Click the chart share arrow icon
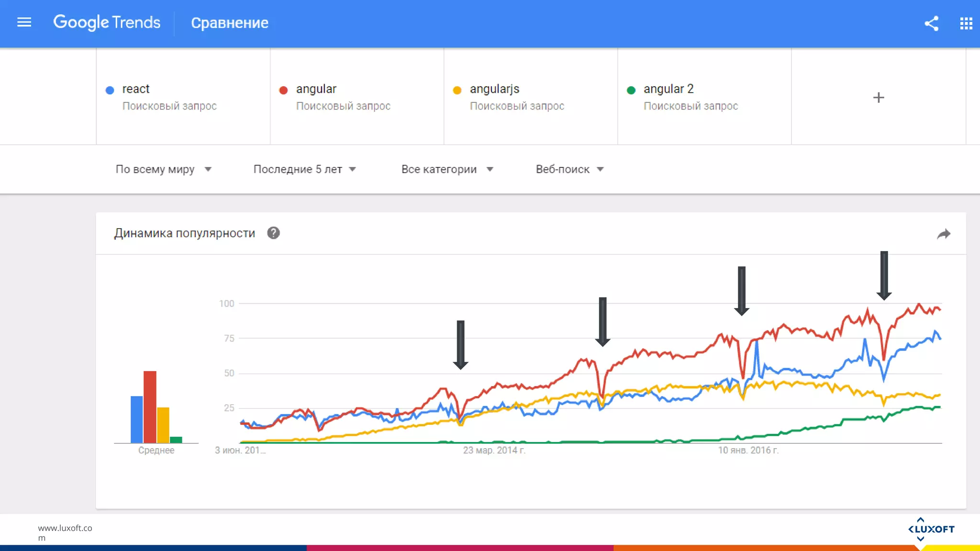 [943, 234]
